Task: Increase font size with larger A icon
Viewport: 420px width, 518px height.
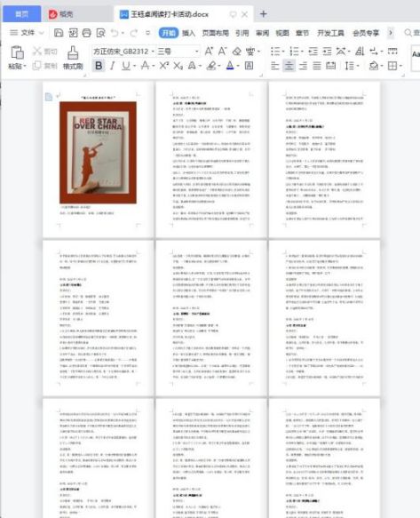Action: 209,52
